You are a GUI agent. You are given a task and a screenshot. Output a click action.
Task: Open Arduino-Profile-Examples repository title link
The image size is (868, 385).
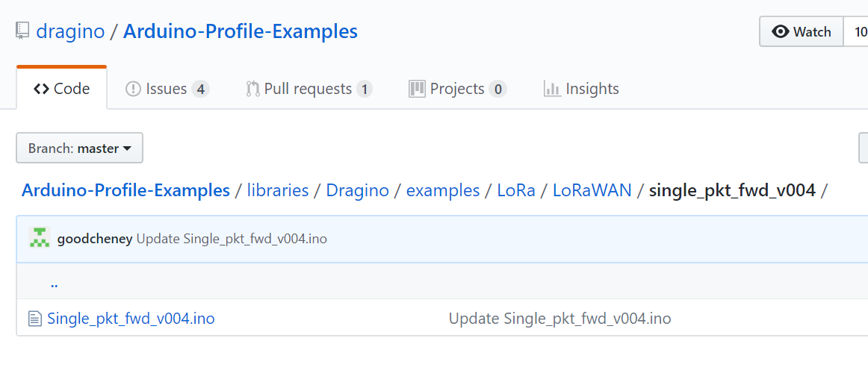click(x=241, y=31)
